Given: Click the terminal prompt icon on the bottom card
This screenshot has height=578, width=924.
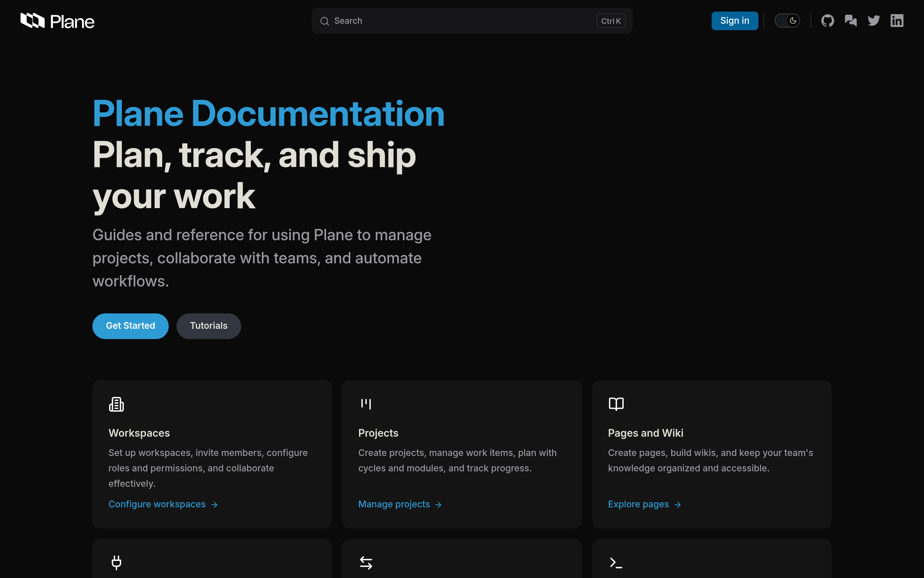Looking at the screenshot, I should (x=616, y=563).
